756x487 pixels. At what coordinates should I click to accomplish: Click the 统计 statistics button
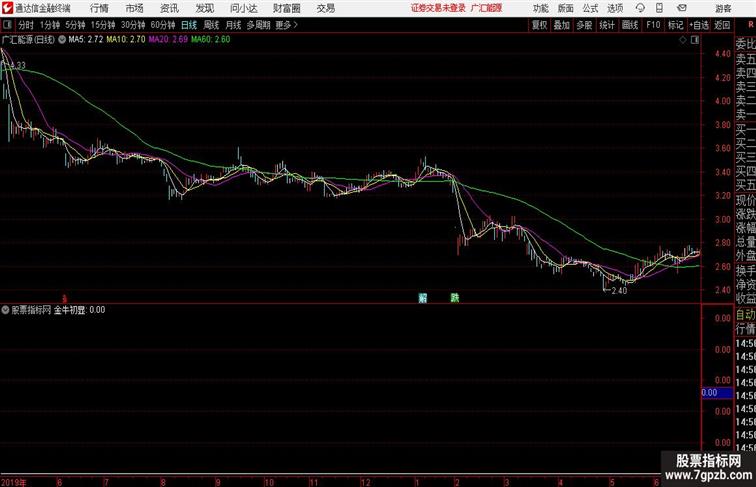(x=607, y=25)
